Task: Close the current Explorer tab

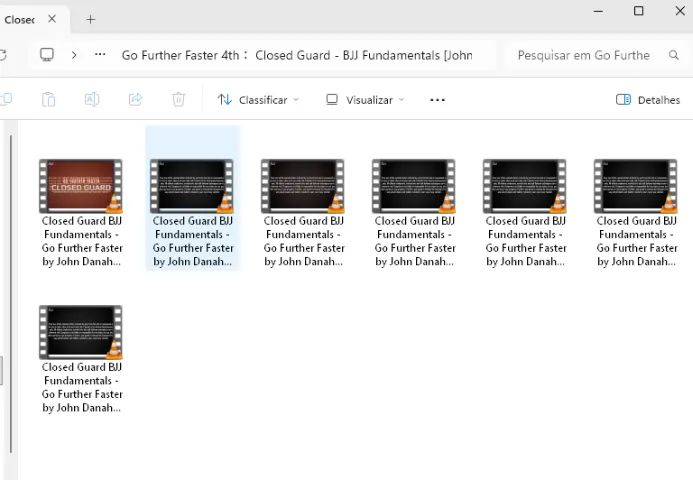Action: (52, 19)
